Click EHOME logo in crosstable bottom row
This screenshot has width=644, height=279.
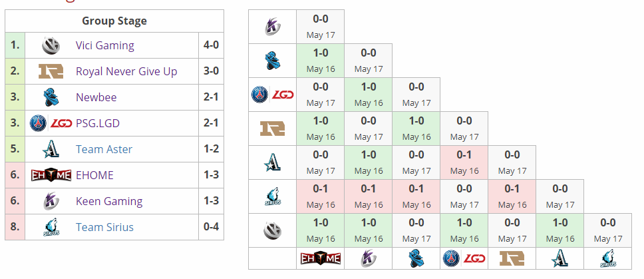click(x=321, y=258)
